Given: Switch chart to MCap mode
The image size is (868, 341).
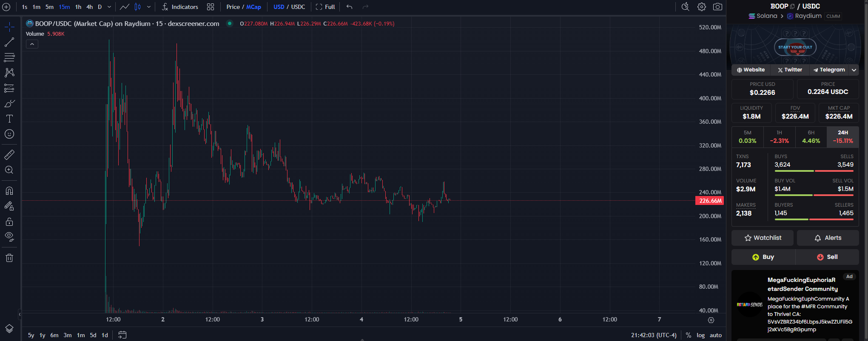Looking at the screenshot, I should [254, 7].
